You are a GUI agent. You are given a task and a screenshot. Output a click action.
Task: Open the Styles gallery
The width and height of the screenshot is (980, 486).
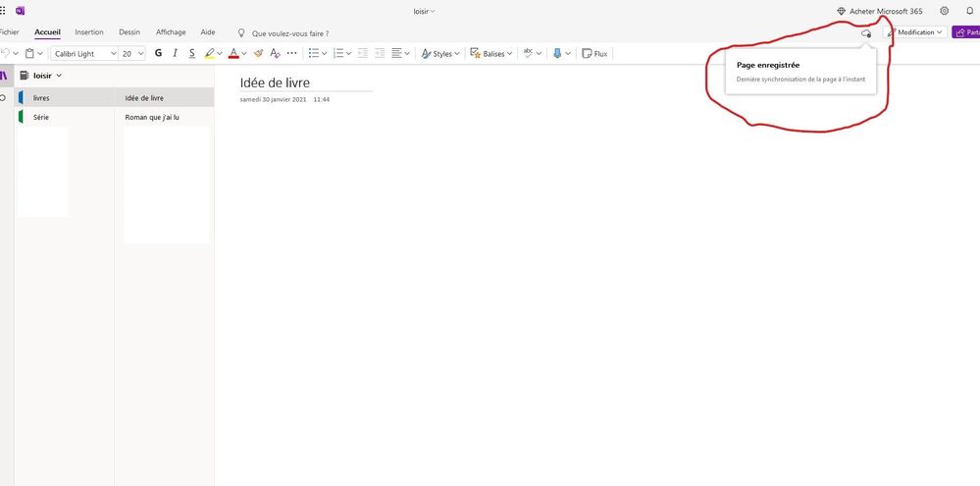click(x=441, y=54)
